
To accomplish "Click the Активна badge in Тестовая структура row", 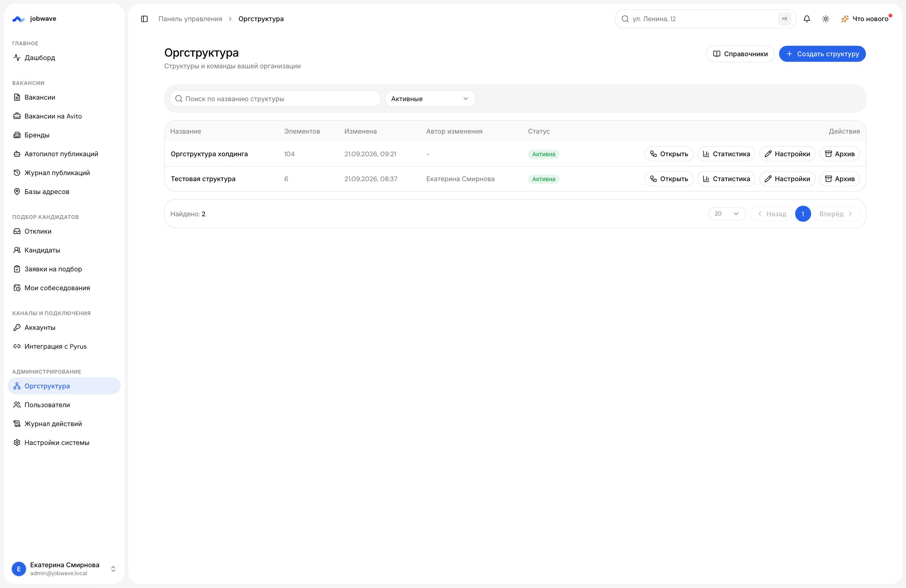I will point(543,179).
